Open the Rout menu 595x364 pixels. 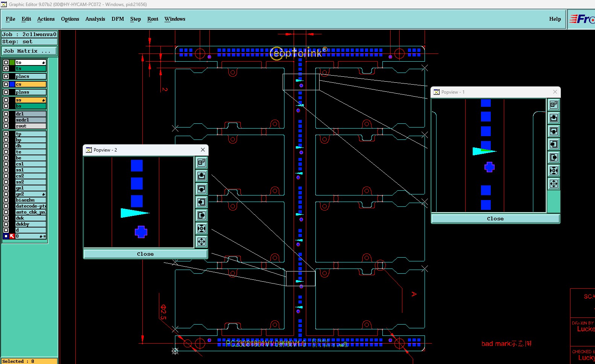[x=153, y=19]
